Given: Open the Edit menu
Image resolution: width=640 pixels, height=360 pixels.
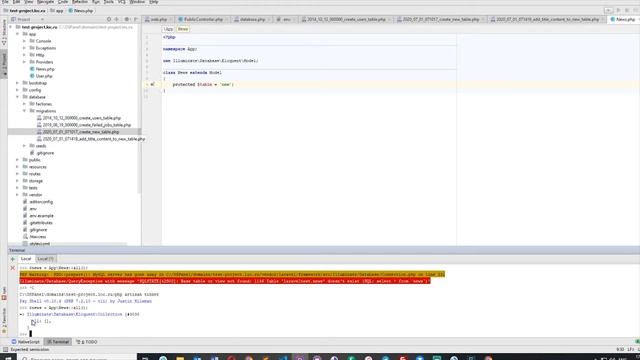Looking at the screenshot, I should (16, 2).
